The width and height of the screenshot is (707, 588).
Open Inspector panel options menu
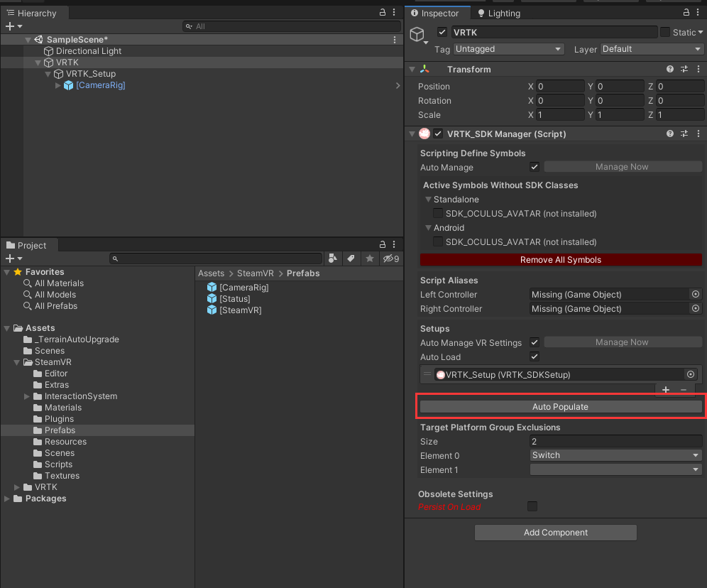click(x=698, y=13)
